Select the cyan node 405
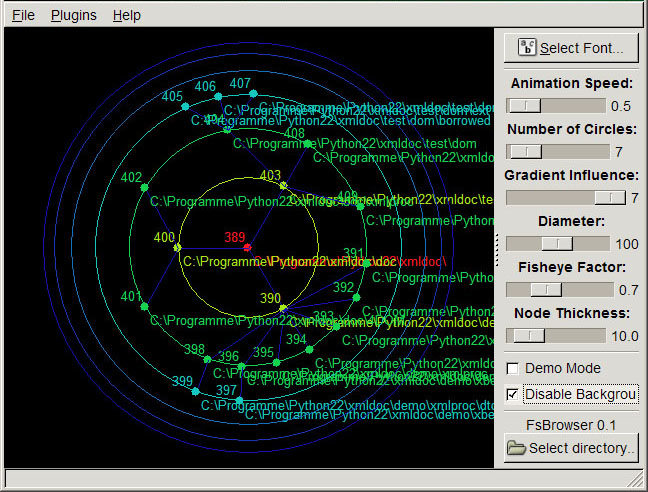648x492 pixels. [185, 107]
